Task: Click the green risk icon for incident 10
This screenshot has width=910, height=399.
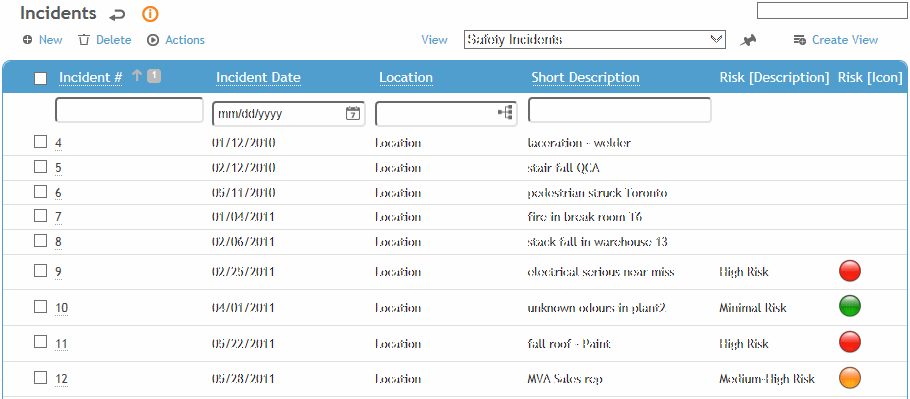Action: point(850,306)
